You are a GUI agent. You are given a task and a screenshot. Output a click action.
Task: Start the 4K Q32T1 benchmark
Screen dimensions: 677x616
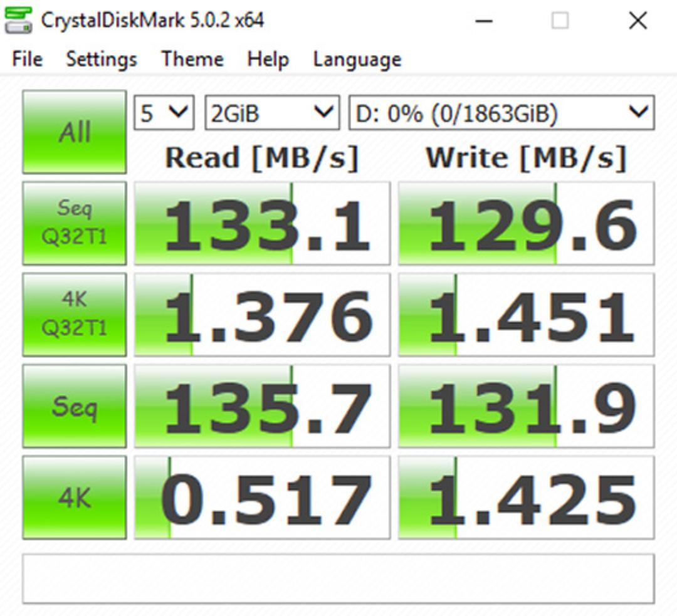pyautogui.click(x=75, y=315)
